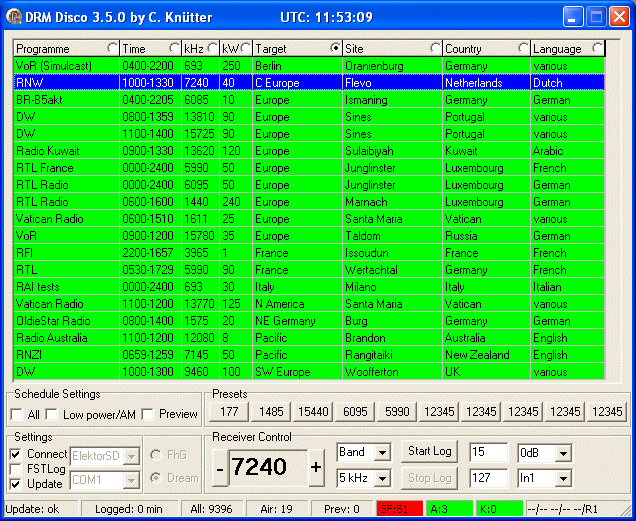
Task: Click the green A:3 status indicator
Action: click(449, 509)
